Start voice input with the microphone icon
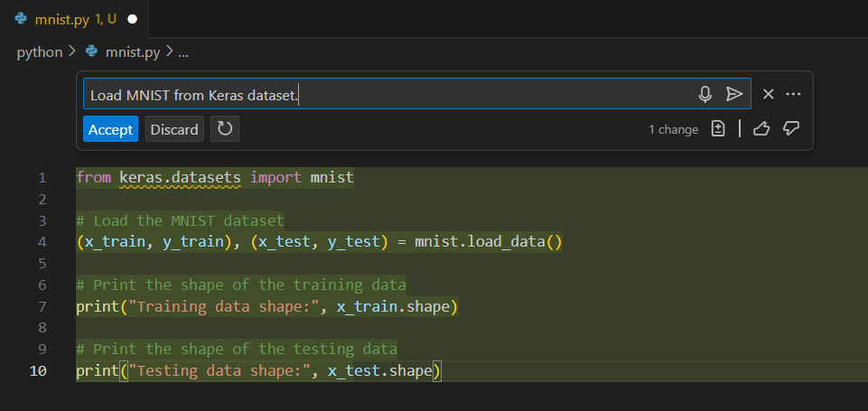 coord(705,95)
